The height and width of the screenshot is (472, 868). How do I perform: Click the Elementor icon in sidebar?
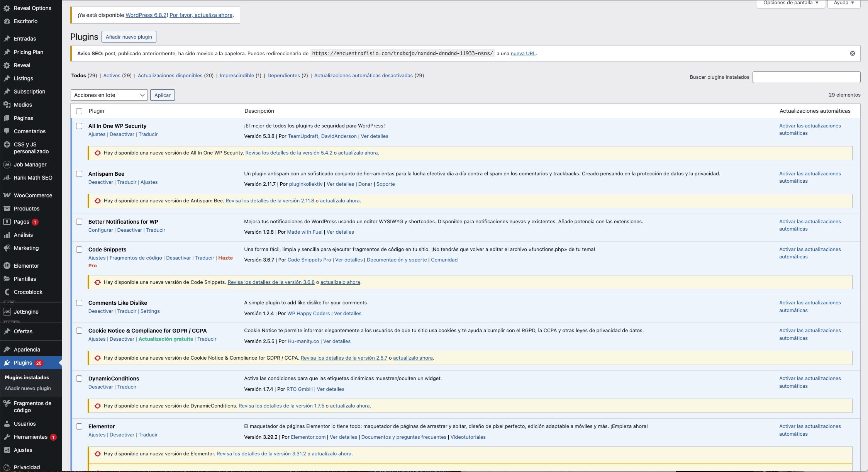coord(7,266)
